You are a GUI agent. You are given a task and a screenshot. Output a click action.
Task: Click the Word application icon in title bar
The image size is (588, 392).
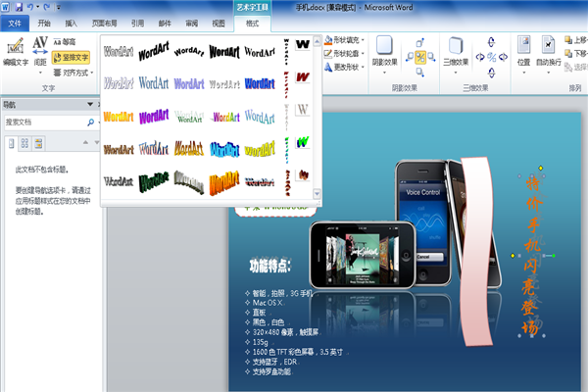5,7
